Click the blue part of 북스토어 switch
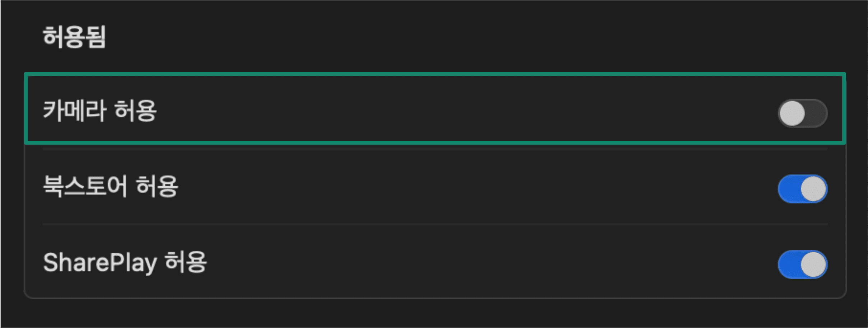Screen dimensions: 868x328 point(789,189)
